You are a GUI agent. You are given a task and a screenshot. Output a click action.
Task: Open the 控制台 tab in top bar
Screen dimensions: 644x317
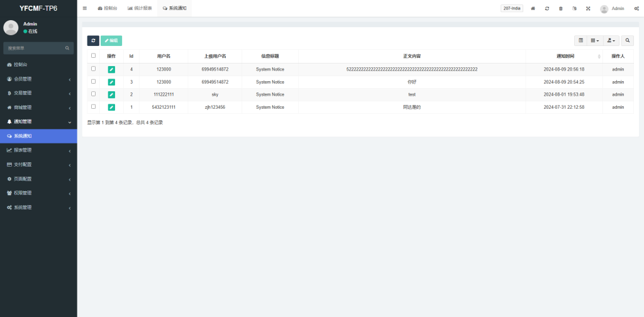[x=108, y=8]
